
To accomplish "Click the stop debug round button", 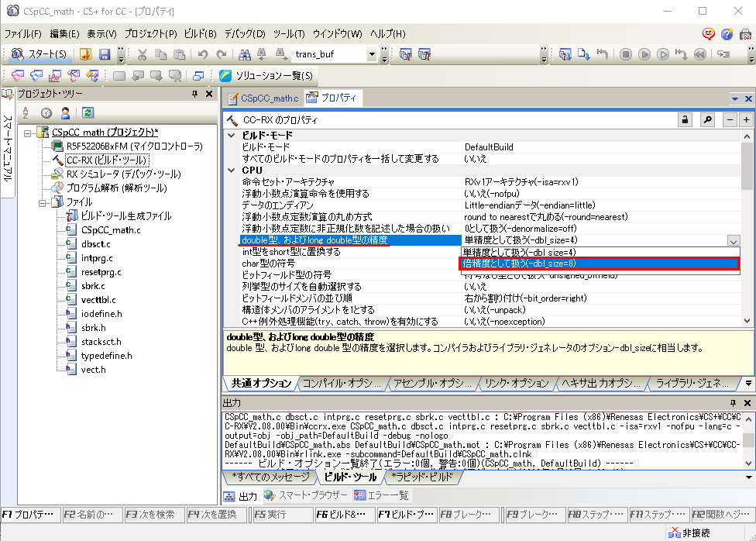I will (626, 54).
